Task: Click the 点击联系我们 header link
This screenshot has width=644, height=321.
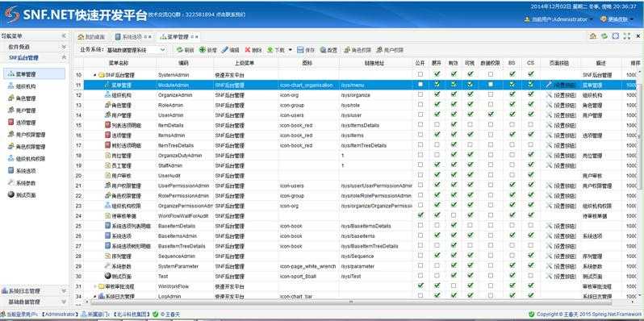Action: pyautogui.click(x=231, y=15)
